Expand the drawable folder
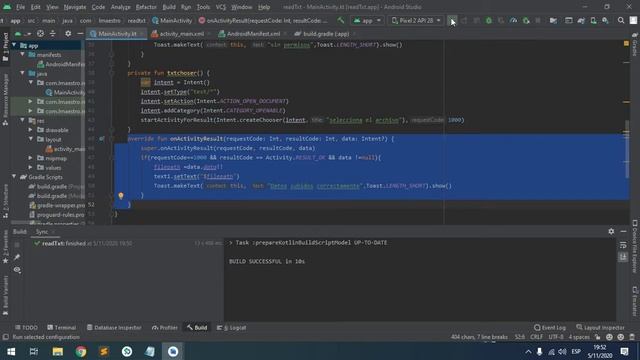 tap(31, 130)
